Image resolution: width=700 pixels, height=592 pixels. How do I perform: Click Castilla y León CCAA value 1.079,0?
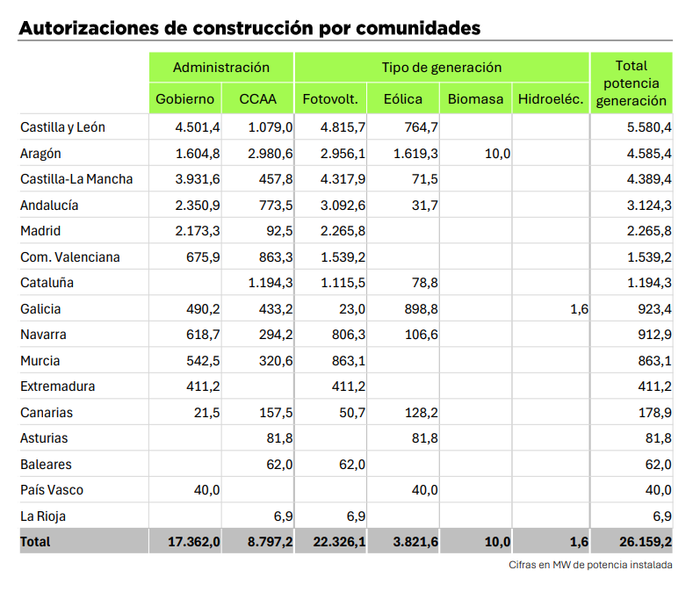point(271,127)
